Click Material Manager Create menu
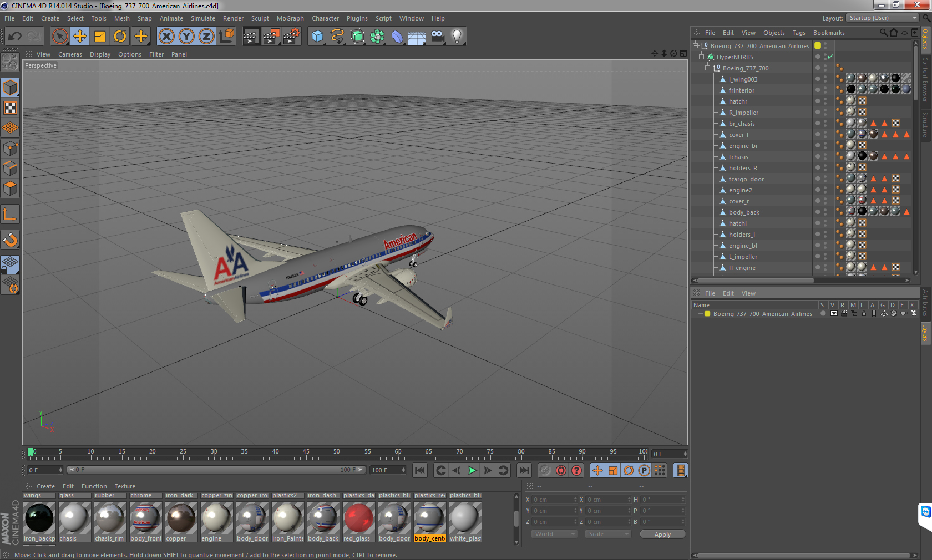Viewport: 932px width, 560px height. click(x=45, y=486)
